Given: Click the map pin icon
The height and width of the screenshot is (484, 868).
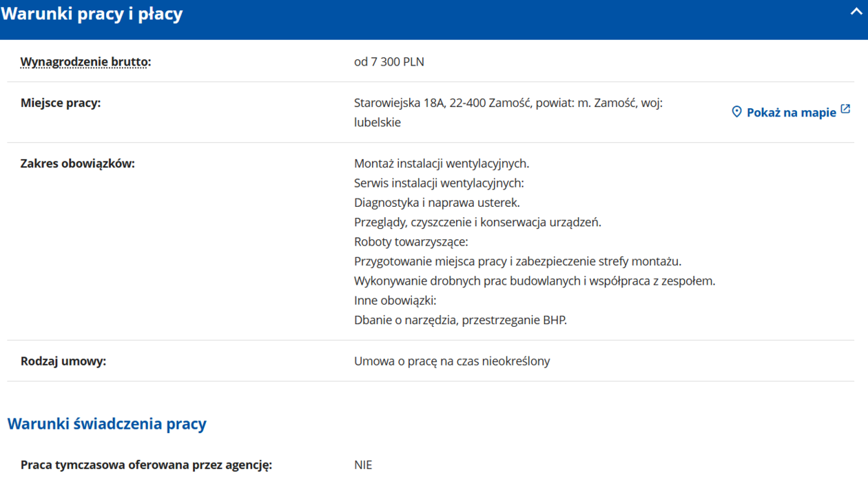Looking at the screenshot, I should [736, 112].
